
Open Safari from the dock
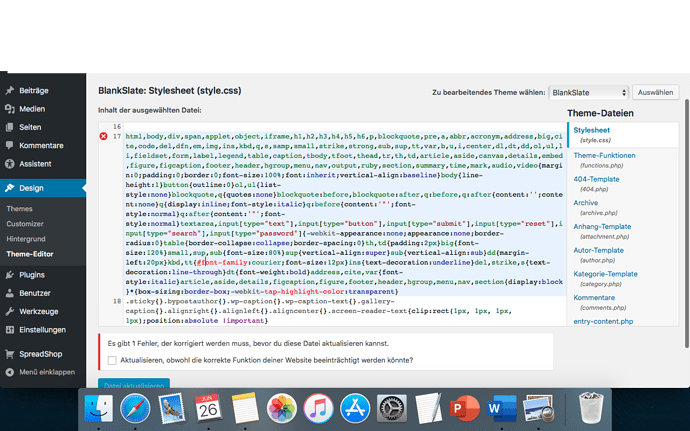pyautogui.click(x=136, y=408)
